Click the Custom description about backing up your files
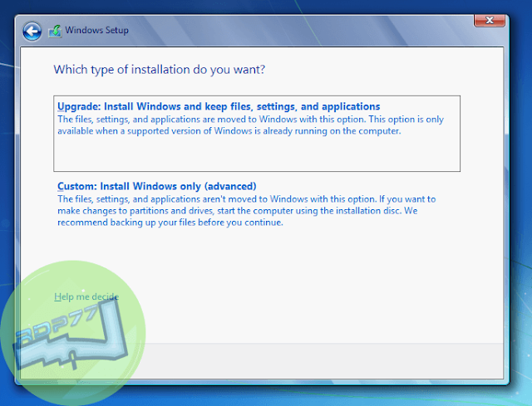This screenshot has width=532, height=406. click(x=246, y=210)
